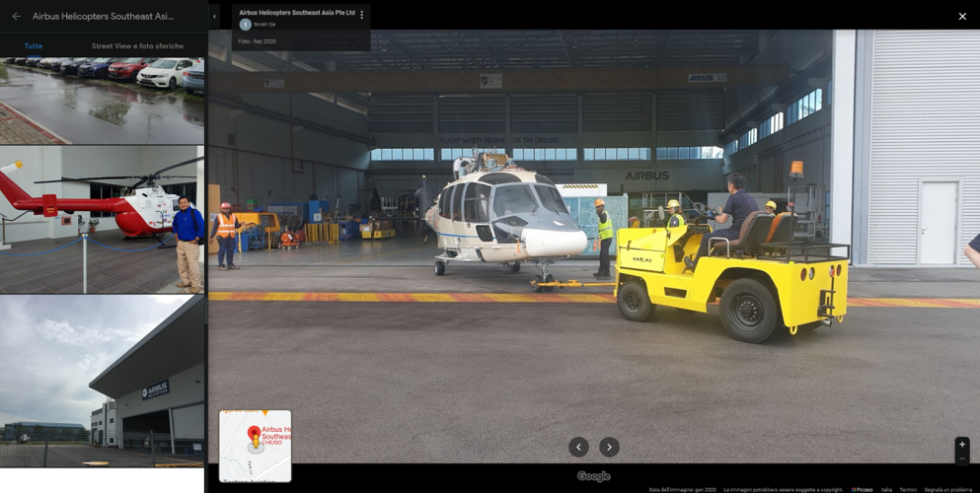Click the red location pin on mini map
The height and width of the screenshot is (493, 980).
pyautogui.click(x=255, y=433)
